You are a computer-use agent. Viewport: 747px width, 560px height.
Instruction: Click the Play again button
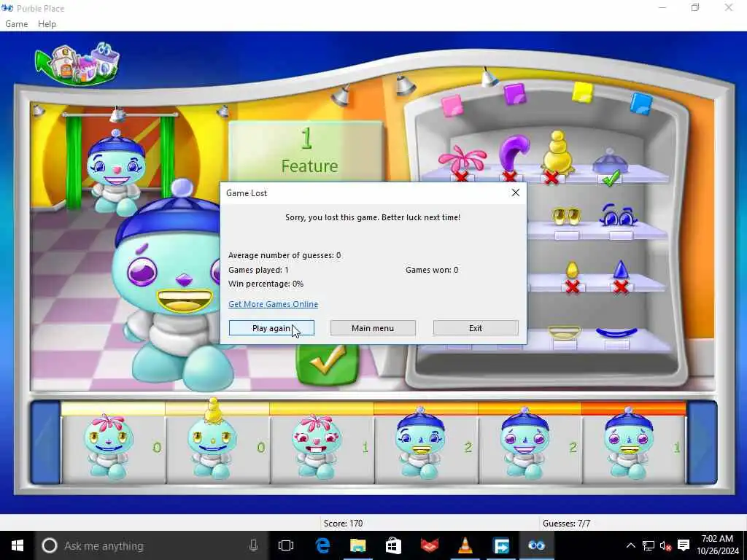(x=271, y=328)
